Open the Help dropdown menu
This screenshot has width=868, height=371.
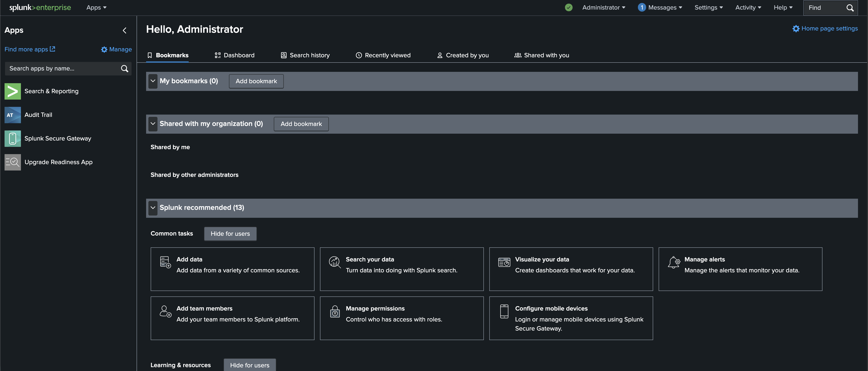tap(783, 8)
